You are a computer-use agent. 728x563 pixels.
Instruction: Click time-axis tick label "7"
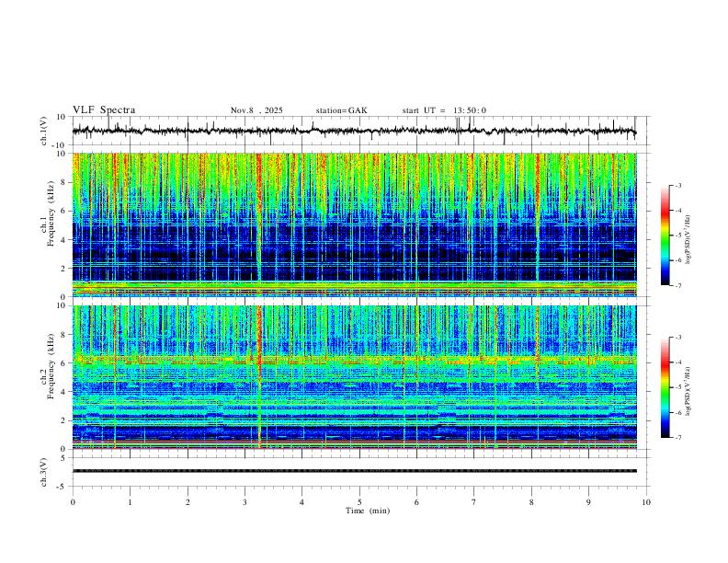click(x=474, y=502)
